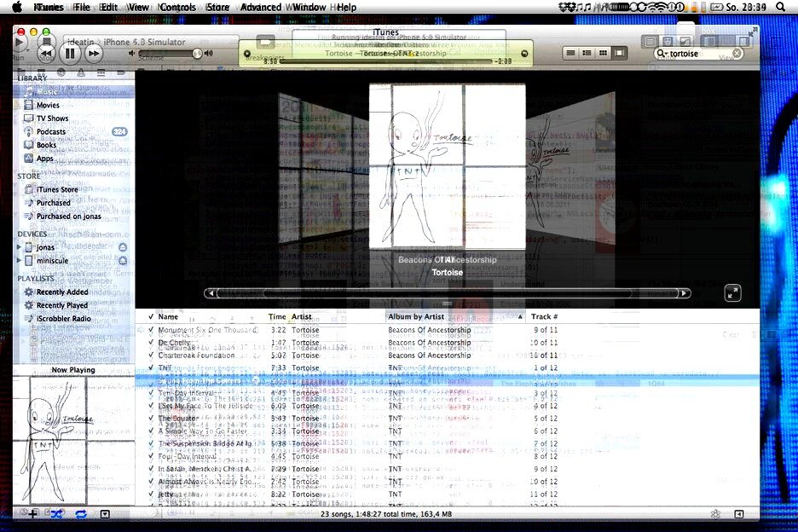The height and width of the screenshot is (532, 798).
Task: Uncheck Charteroak Foundation checkbox
Action: 151,356
